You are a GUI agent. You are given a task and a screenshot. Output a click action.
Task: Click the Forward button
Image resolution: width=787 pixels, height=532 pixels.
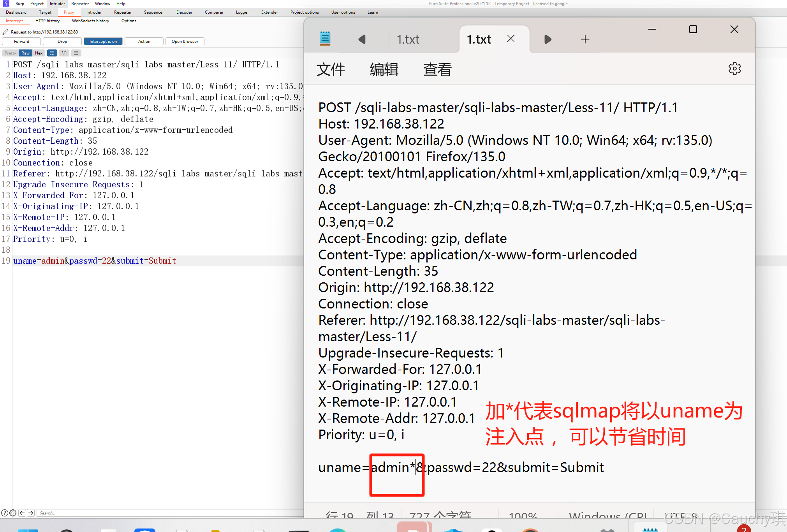[x=21, y=41]
